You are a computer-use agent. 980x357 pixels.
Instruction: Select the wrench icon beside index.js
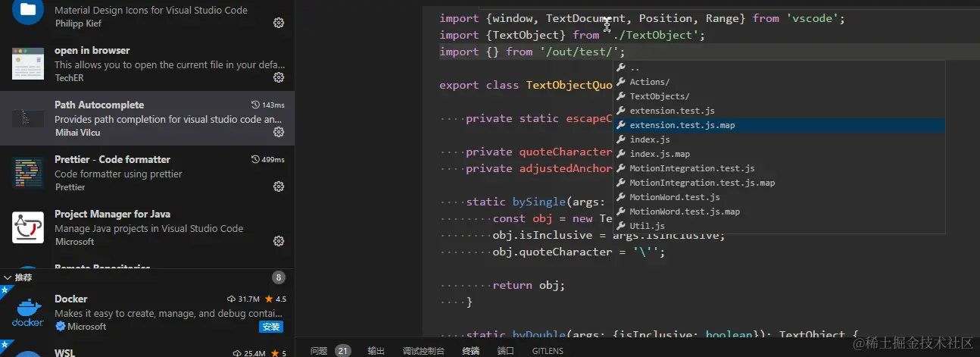621,139
